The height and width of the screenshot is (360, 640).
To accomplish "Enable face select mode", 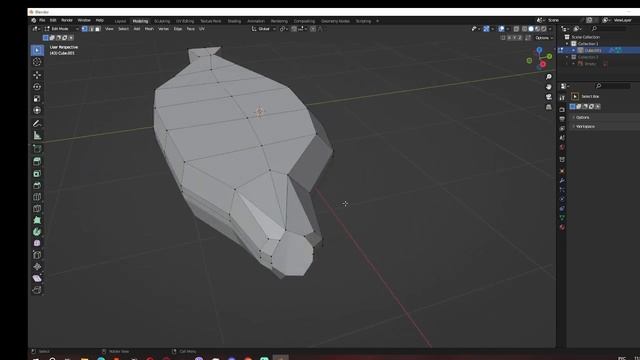I will pos(98,29).
